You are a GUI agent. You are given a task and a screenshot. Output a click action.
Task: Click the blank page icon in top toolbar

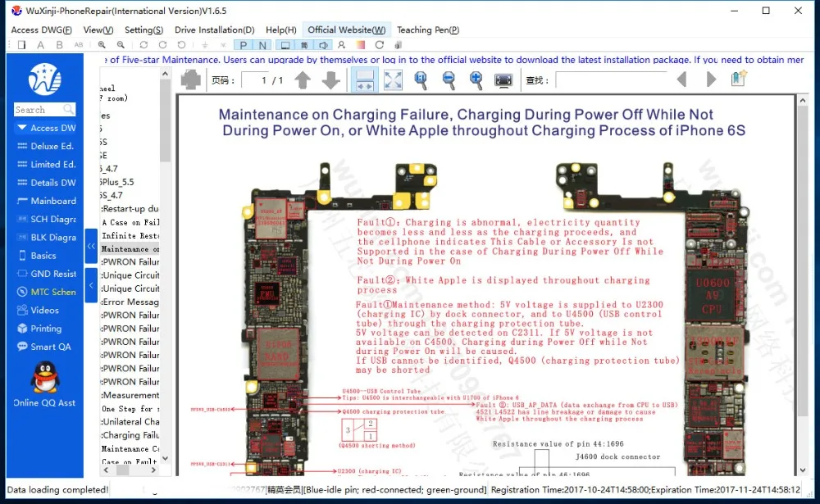[22, 45]
